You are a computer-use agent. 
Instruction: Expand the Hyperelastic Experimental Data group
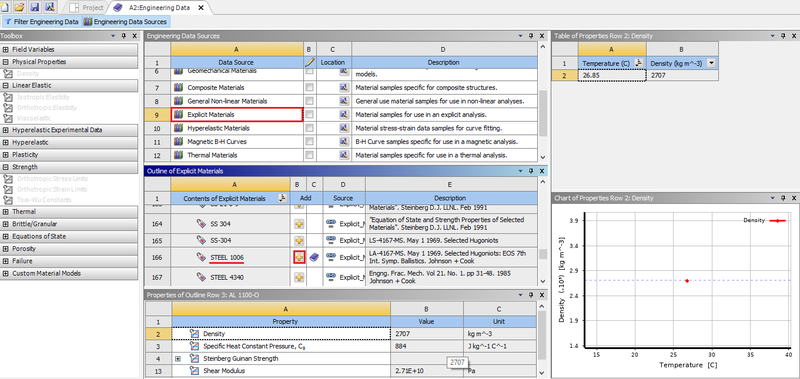pyautogui.click(x=6, y=130)
